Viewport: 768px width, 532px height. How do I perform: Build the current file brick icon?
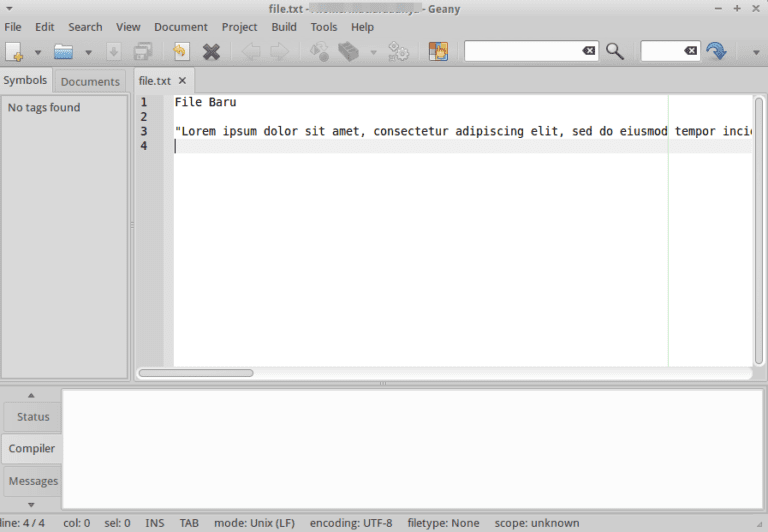pyautogui.click(x=348, y=51)
